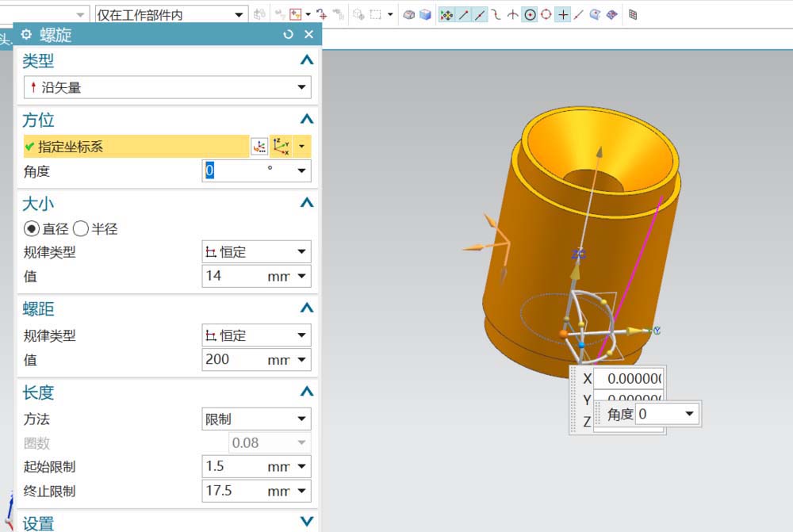The width and height of the screenshot is (793, 532).
Task: Toggle the intersection snap icon
Action: [x=513, y=14]
